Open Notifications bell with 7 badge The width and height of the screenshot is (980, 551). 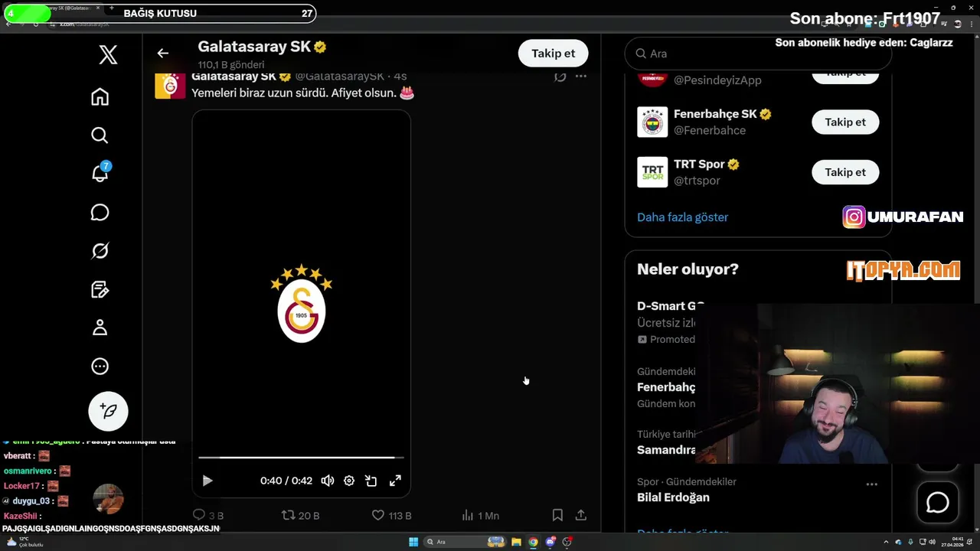100,173
